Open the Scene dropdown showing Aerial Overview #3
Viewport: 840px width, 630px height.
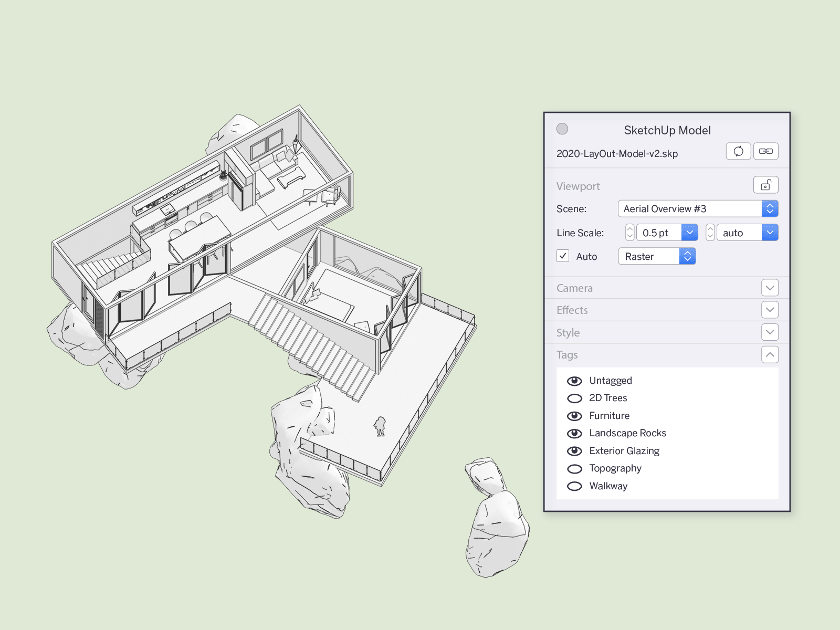(770, 208)
